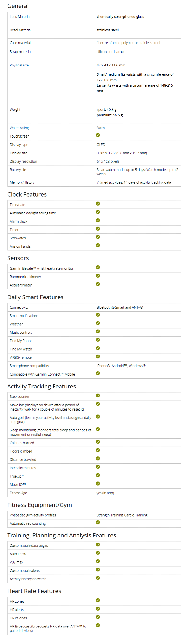The width and height of the screenshot is (184, 644).
Task: Click the Automatic rep counting checkmark
Action: pos(98,522)
